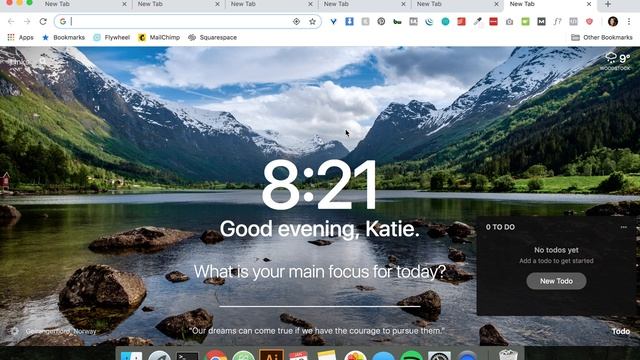This screenshot has height=360, width=640.
Task: Open the Squarespace bookmark
Action: [212, 38]
